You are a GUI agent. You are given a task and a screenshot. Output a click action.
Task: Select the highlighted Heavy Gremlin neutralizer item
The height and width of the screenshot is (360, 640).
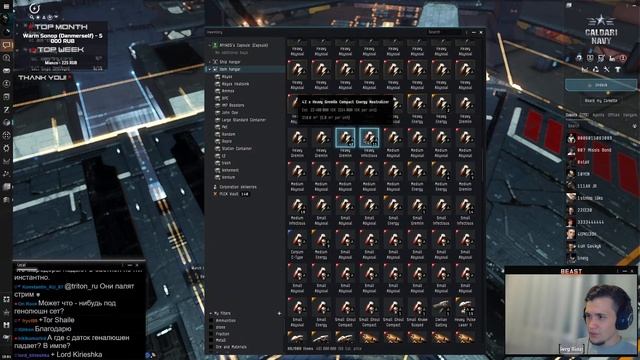345,137
